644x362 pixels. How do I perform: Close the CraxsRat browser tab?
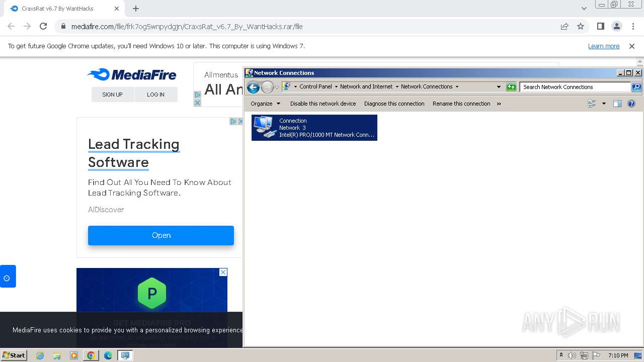(x=117, y=9)
